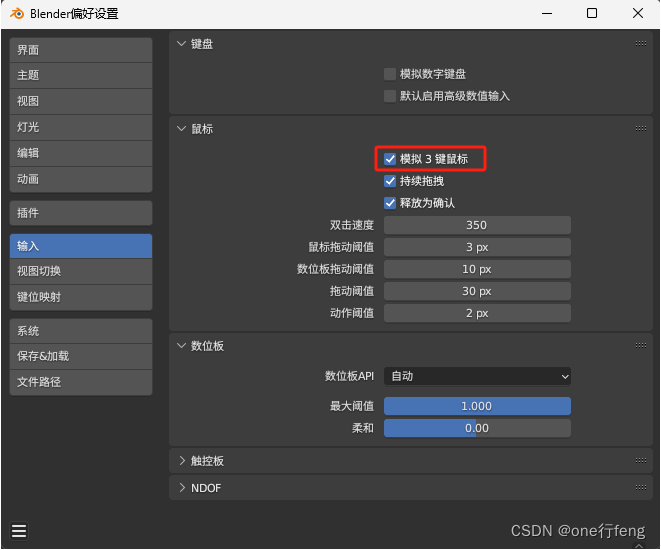The width and height of the screenshot is (661, 550).
Task: Open the 文件路径 preferences tab
Action: 81,382
